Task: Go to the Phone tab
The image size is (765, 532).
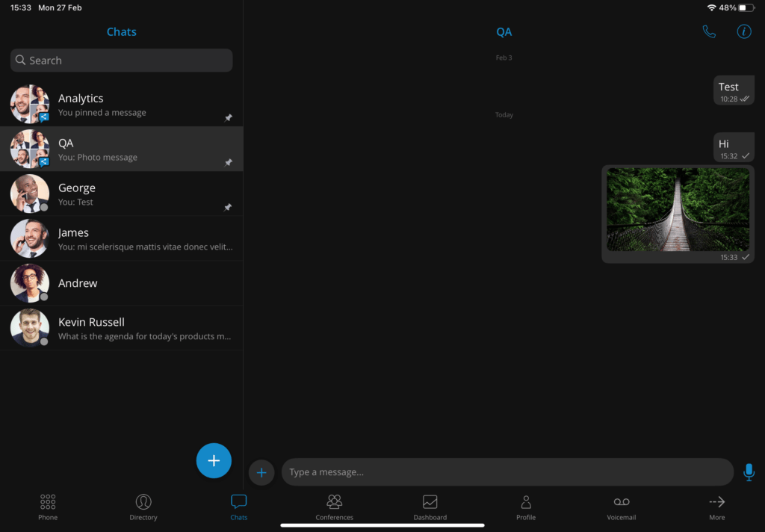Action: (48, 507)
